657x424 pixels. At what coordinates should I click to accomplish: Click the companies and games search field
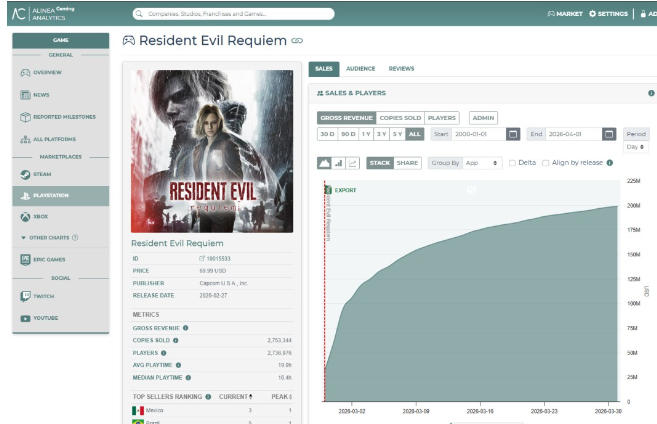pyautogui.click(x=235, y=14)
